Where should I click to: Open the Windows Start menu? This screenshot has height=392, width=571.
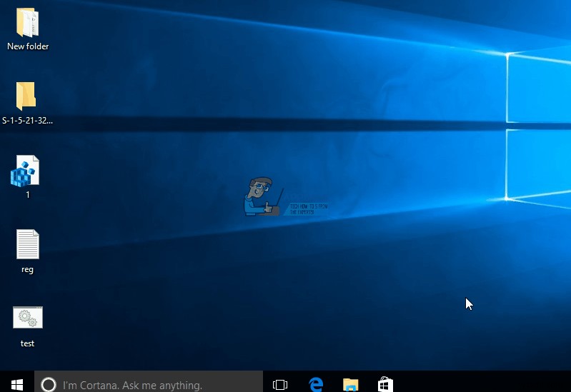[17, 384]
